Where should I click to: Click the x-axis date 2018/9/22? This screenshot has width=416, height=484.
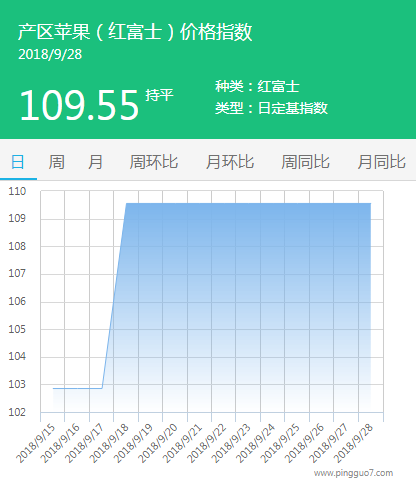click(207, 443)
